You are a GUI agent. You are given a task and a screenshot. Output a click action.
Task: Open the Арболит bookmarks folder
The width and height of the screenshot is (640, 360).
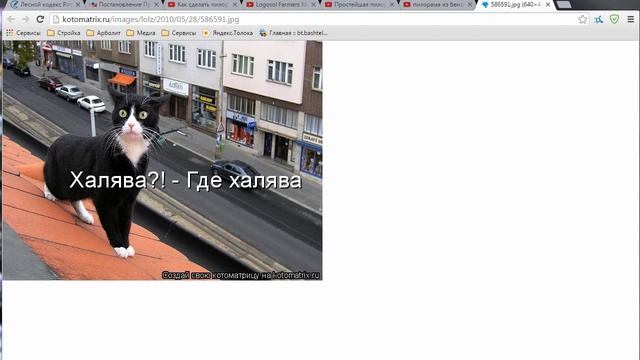tap(103, 33)
